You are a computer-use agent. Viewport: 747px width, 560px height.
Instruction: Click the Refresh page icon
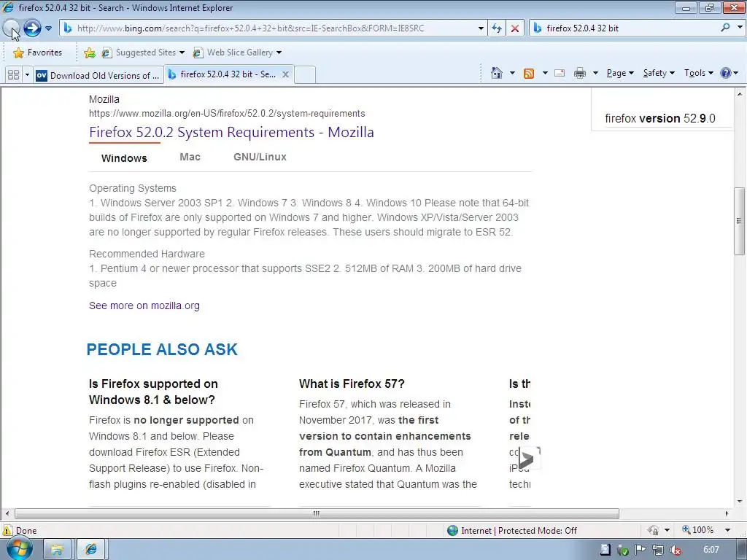(x=496, y=28)
